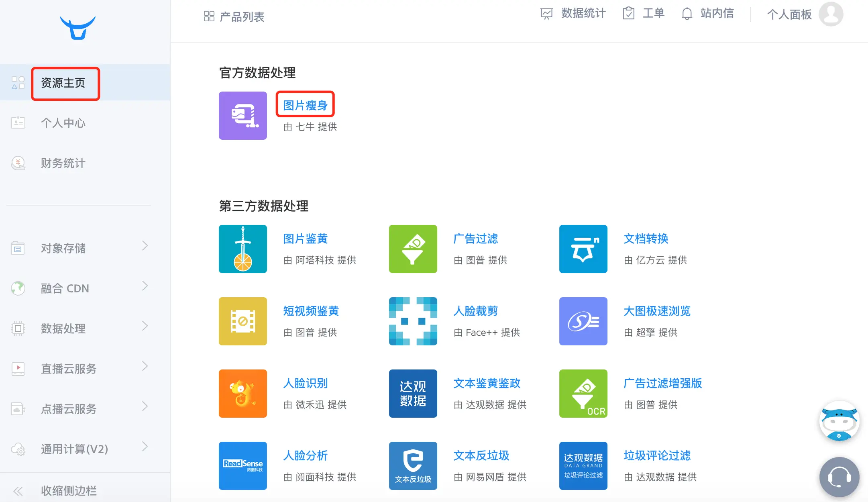Image resolution: width=868 pixels, height=502 pixels.
Task: Open the 人脸识别 link
Action: coord(305,383)
